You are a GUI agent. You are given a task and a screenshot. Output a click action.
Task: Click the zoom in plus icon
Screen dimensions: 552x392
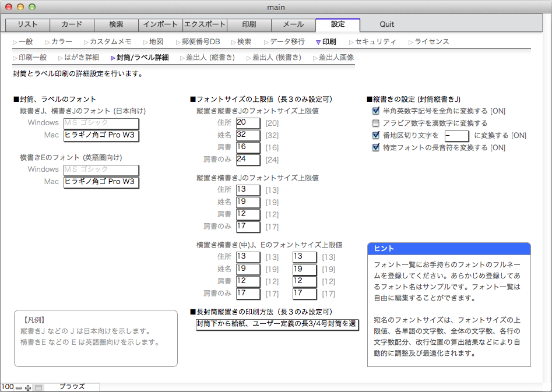click(x=28, y=387)
